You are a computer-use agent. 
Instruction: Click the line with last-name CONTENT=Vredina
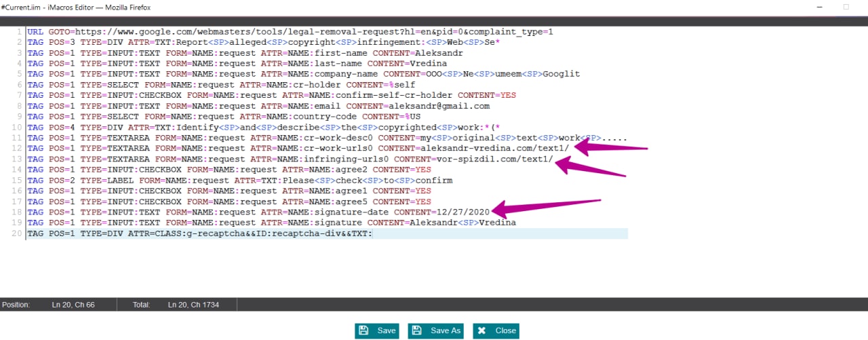(237, 63)
